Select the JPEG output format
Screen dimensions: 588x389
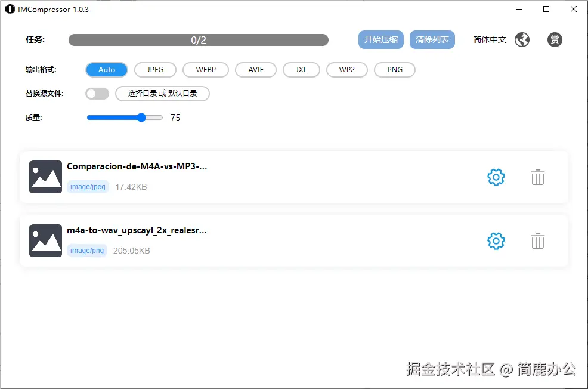155,70
